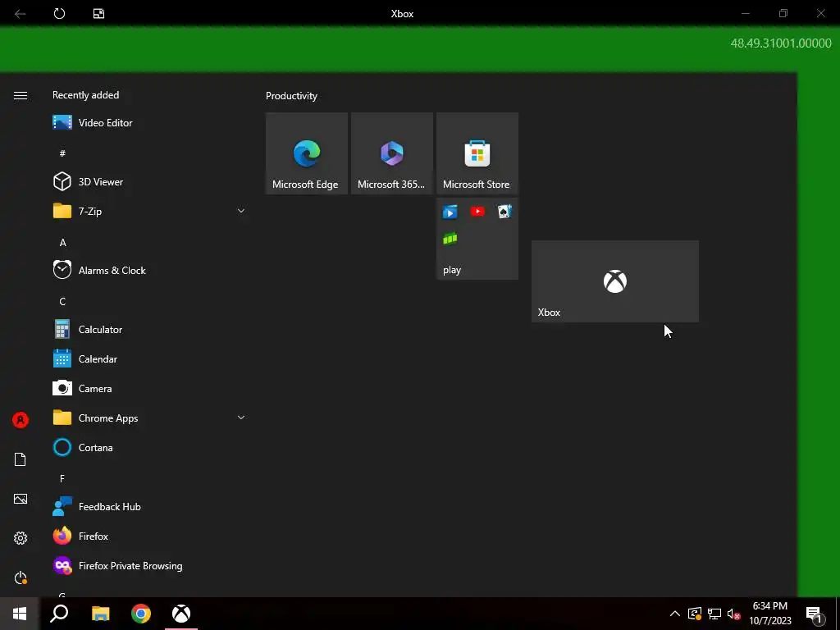Expand the 7-Zip folder chevron

click(241, 211)
